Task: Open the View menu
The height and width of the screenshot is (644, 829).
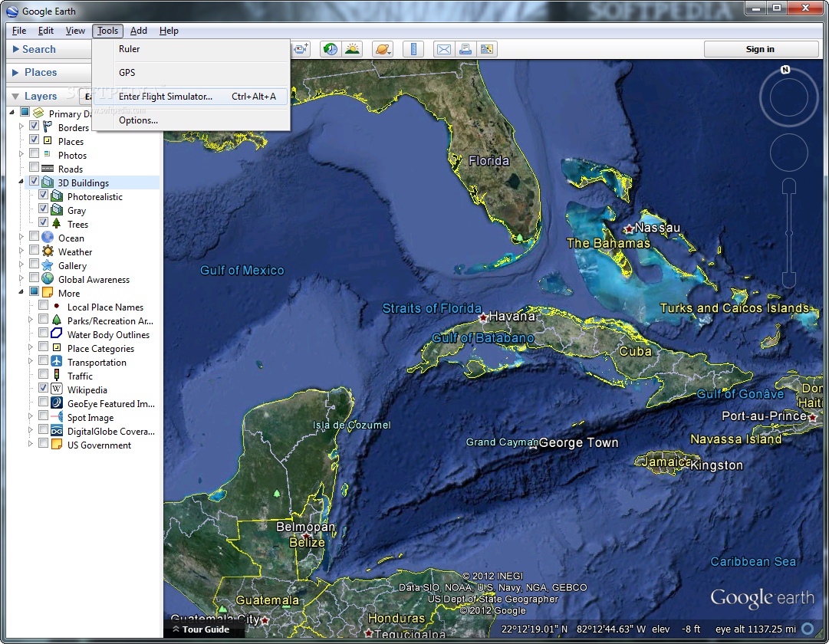Action: [x=75, y=31]
